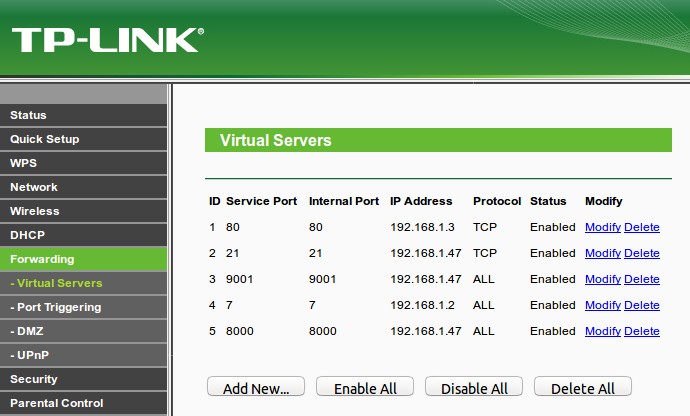Click the TP-LINK logo
Image resolution: width=690 pixels, height=416 pixels.
tap(106, 40)
